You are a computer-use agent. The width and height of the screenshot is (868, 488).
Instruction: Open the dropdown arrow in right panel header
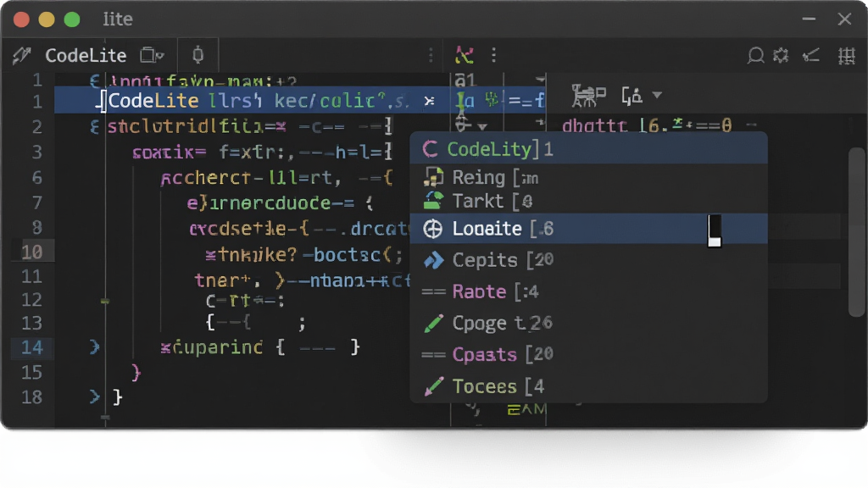click(x=657, y=95)
